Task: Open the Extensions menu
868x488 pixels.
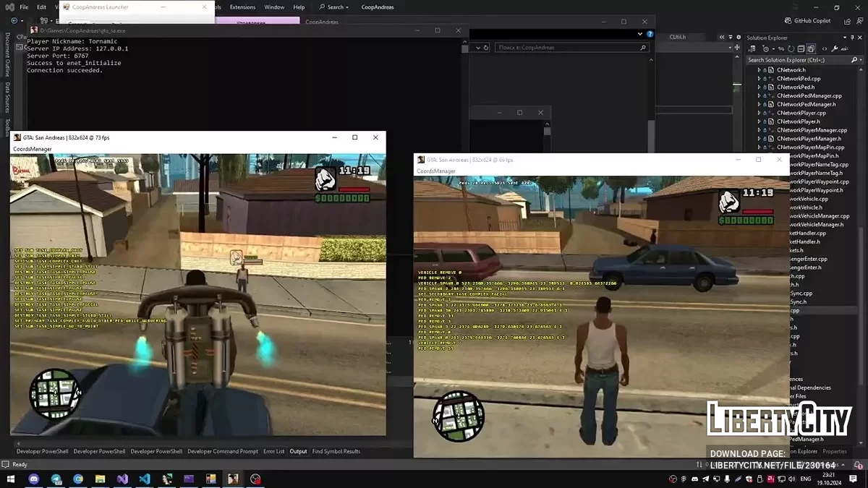Action: tap(242, 7)
